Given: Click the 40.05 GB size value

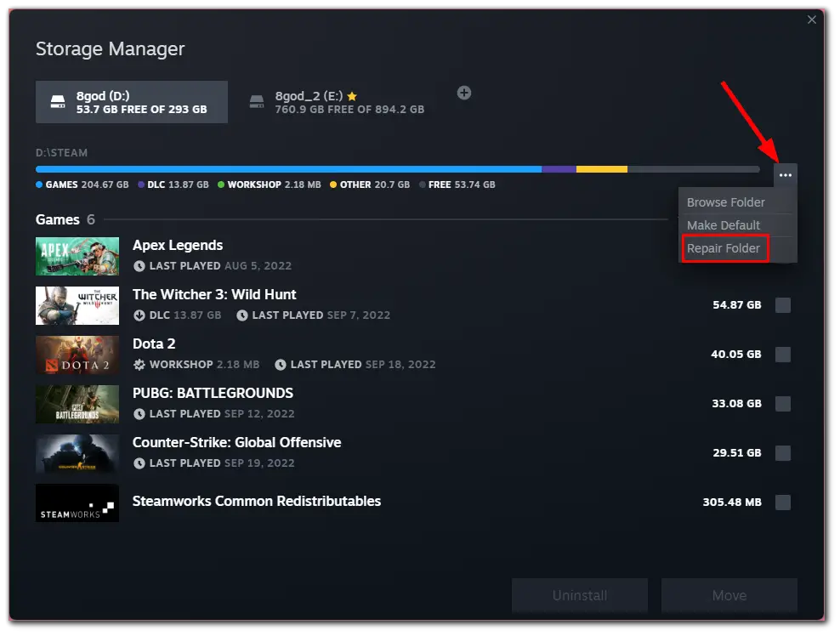Looking at the screenshot, I should tap(736, 355).
